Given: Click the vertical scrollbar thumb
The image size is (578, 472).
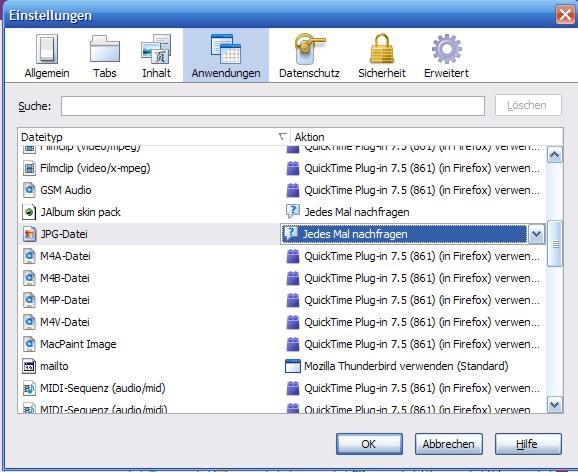Looking at the screenshot, I should point(555,243).
